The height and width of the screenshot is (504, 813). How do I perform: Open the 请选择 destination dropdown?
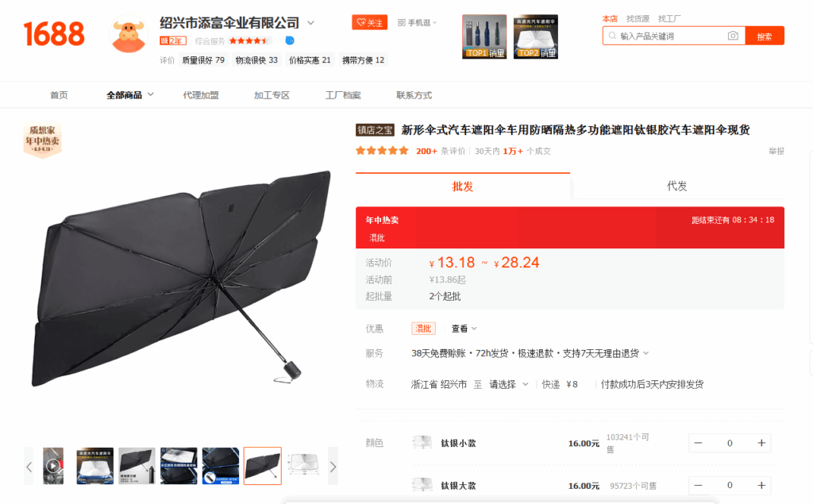pos(509,384)
